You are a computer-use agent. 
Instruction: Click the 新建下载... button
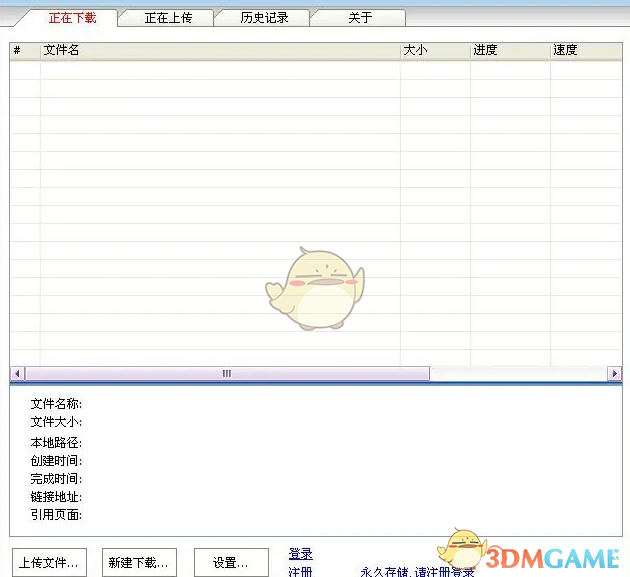pyautogui.click(x=139, y=563)
